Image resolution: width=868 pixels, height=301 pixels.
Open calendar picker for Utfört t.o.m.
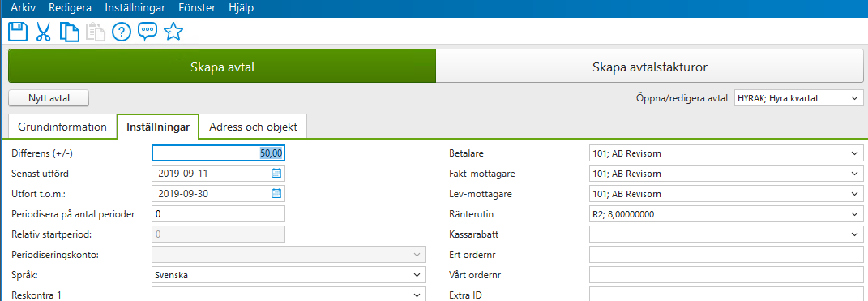point(276,193)
